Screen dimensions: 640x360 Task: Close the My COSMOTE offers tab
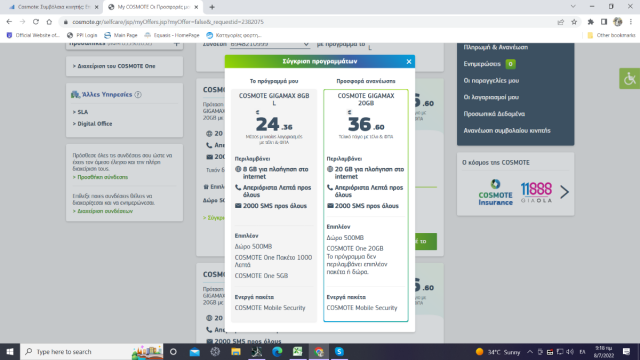click(x=196, y=7)
